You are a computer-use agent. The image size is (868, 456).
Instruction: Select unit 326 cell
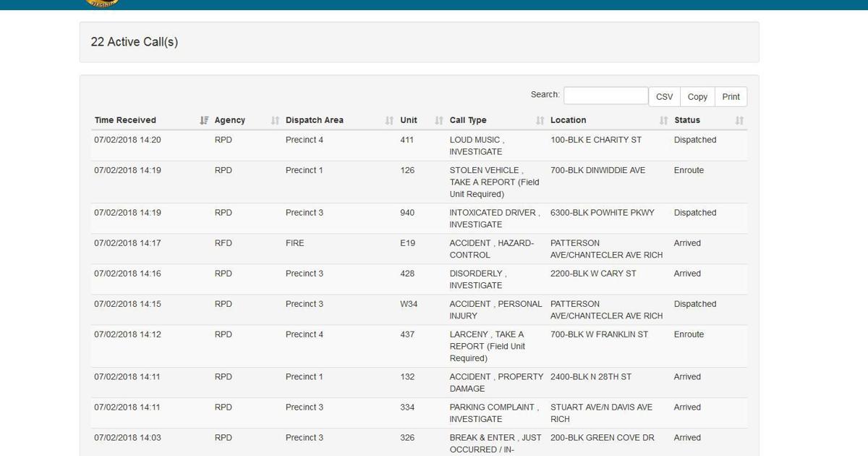[407, 437]
